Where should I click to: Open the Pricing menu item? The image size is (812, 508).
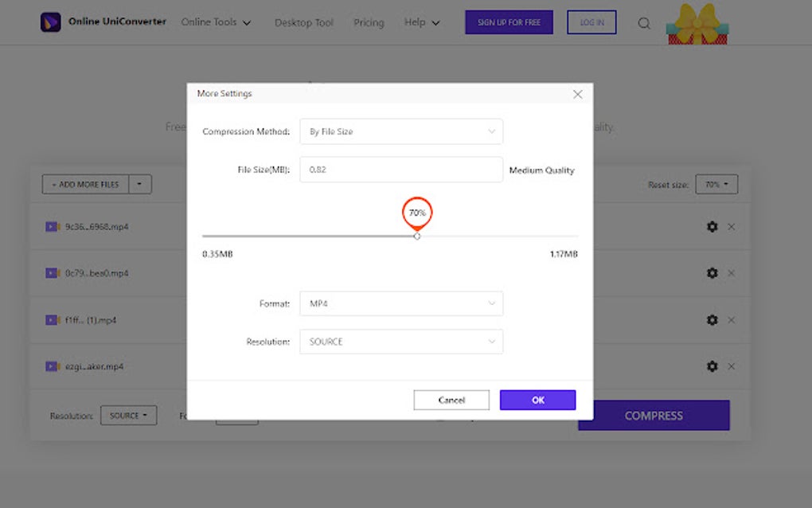[368, 23]
